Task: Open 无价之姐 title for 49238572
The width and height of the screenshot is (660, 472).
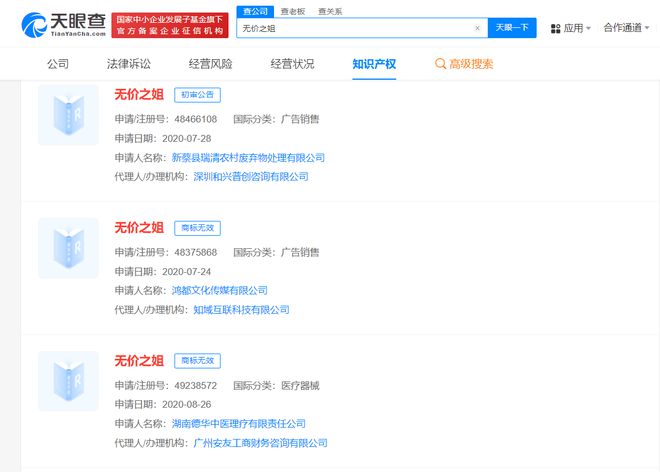Action: click(x=139, y=361)
